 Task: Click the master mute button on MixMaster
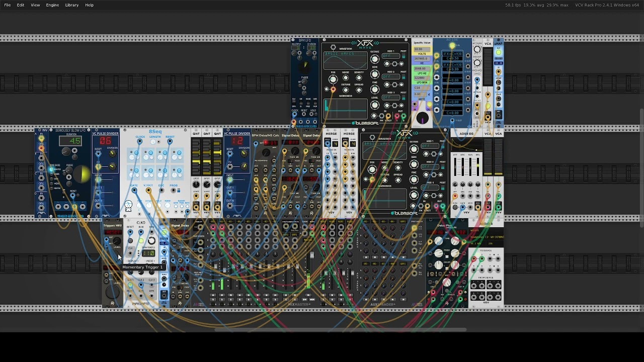[x=308, y=295]
